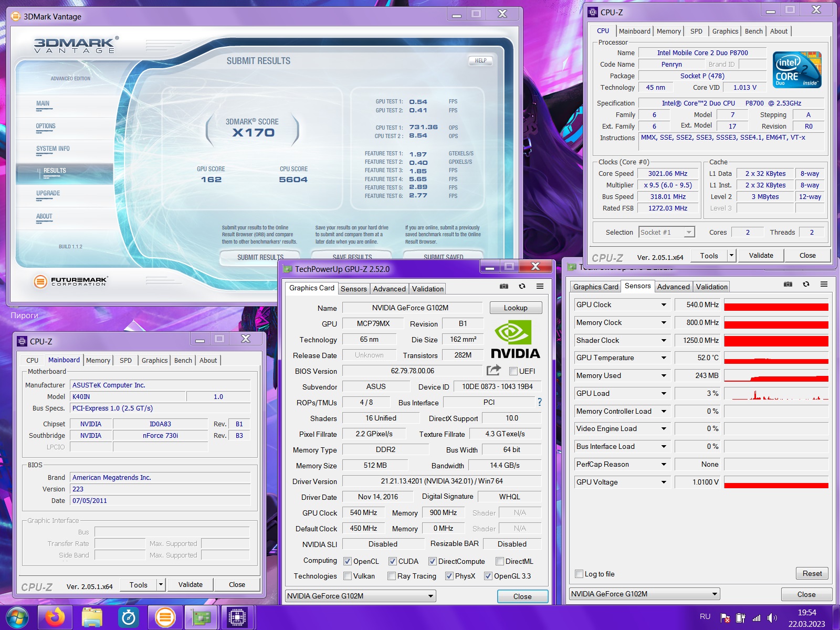Click the BIOS Version field 62.79.78.00.06

412,371
